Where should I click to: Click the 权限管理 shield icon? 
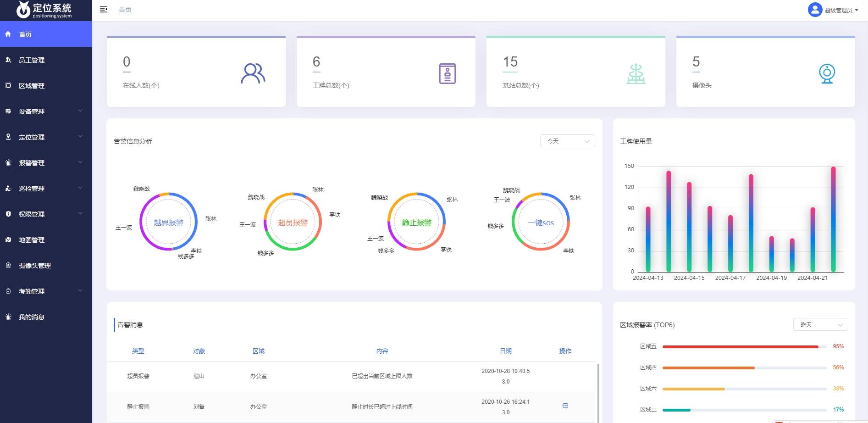8,214
